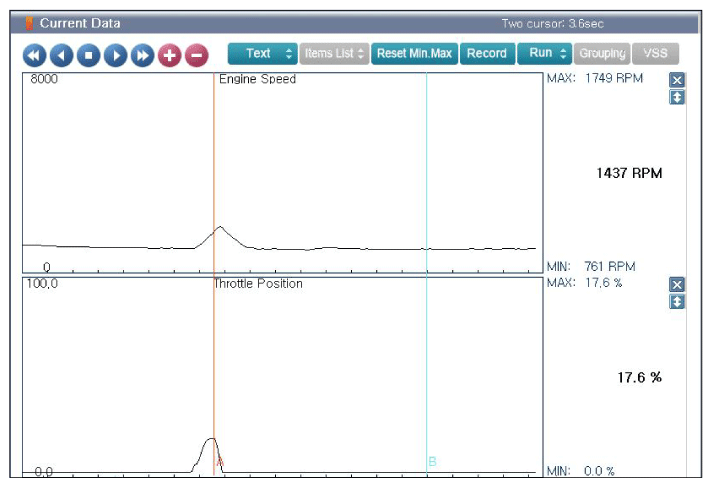The height and width of the screenshot is (487, 712).
Task: Click the 1437 RPM current value
Action: point(629,173)
